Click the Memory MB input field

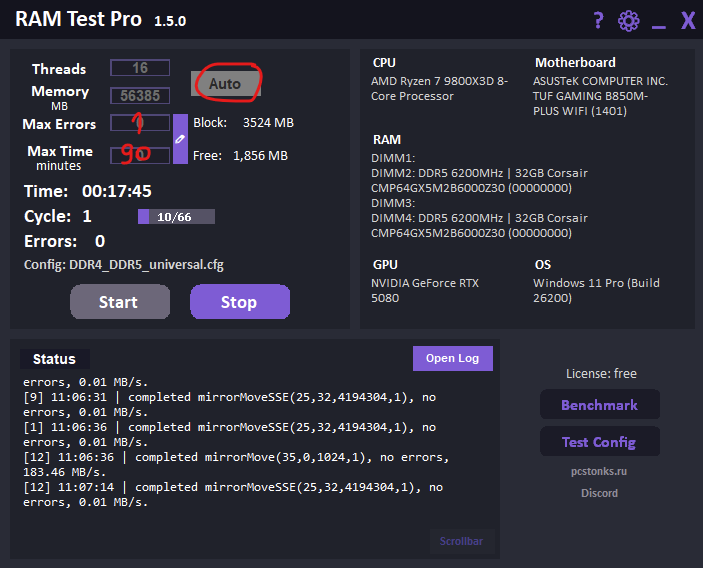[x=140, y=95]
